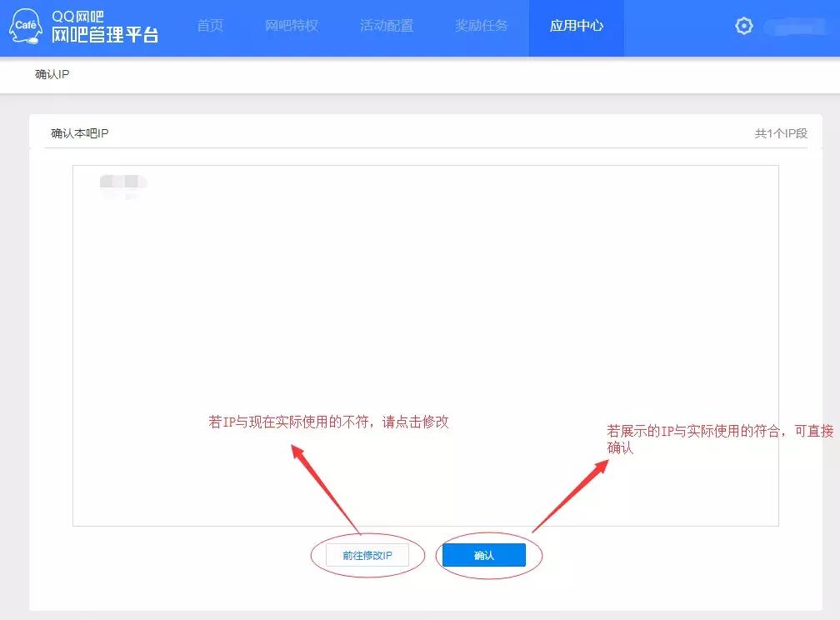Click the 确认本吧IP panel header
The width and height of the screenshot is (840, 620).
click(x=79, y=132)
